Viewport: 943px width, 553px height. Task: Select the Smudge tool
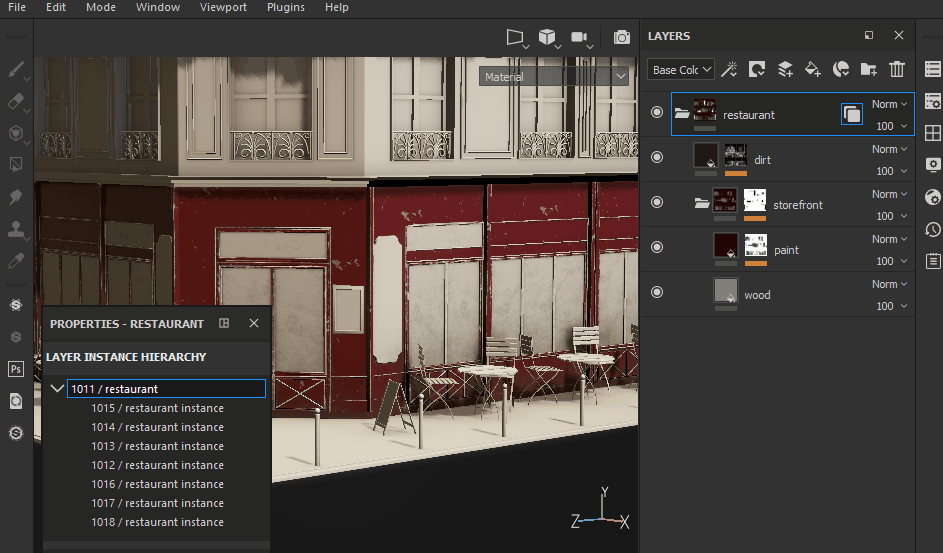pyautogui.click(x=16, y=197)
